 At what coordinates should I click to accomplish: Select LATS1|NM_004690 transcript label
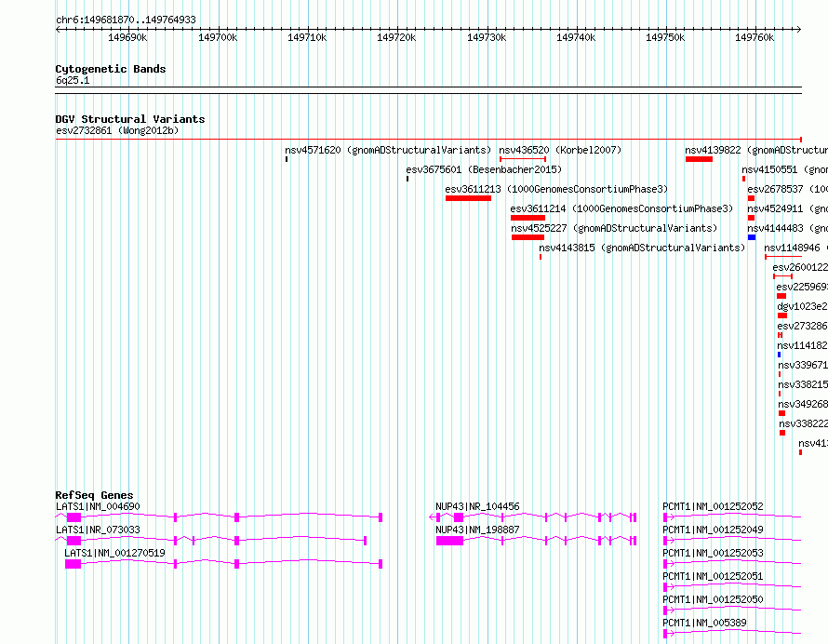(98, 506)
